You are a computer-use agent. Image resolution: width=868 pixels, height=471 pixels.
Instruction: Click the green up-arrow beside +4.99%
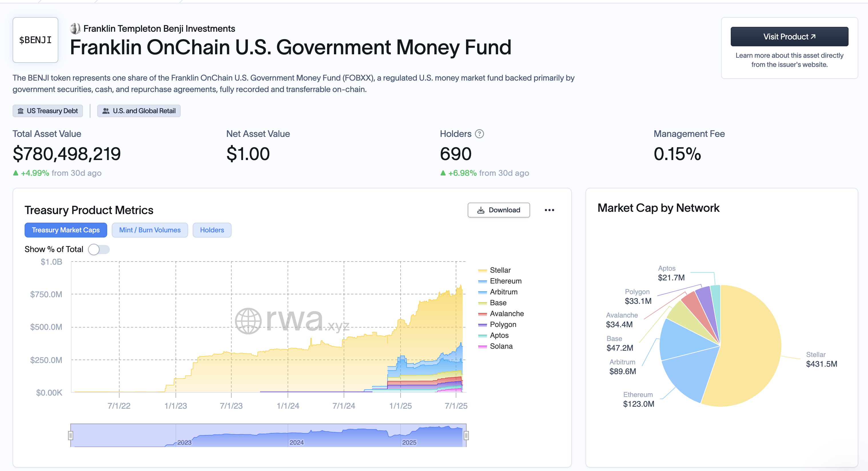point(15,173)
